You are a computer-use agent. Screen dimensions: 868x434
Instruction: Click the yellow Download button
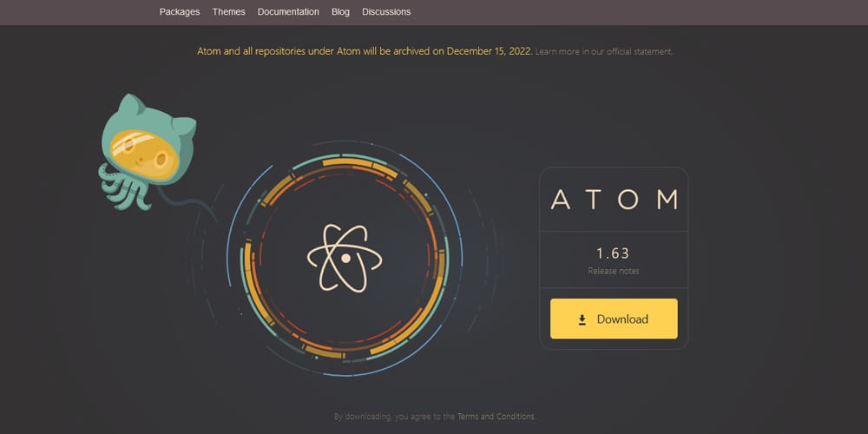coord(614,319)
